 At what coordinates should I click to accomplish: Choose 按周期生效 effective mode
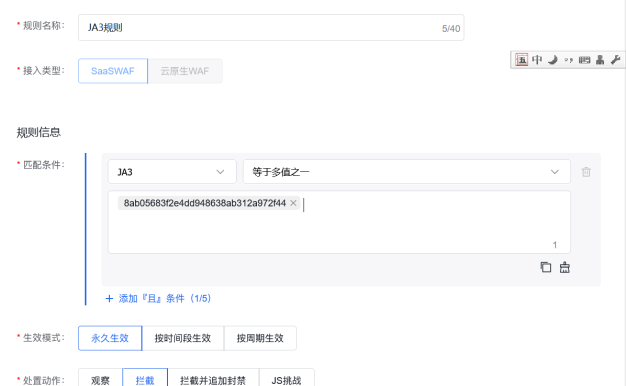[260, 338]
